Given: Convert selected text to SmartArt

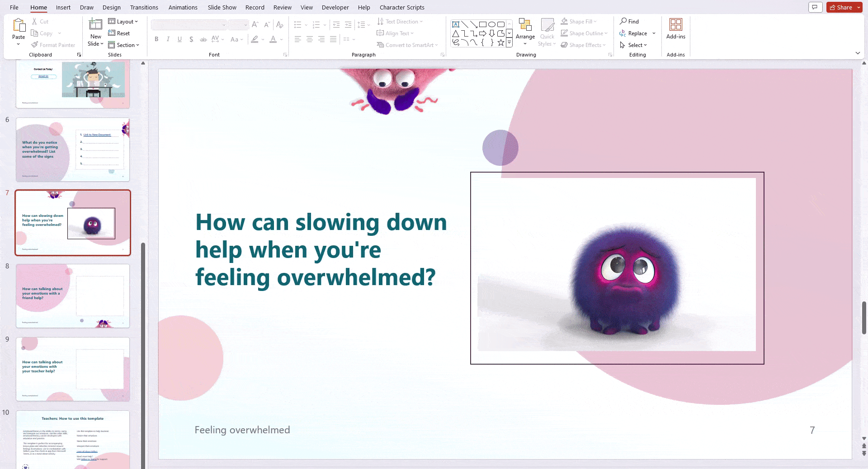Looking at the screenshot, I should point(407,45).
